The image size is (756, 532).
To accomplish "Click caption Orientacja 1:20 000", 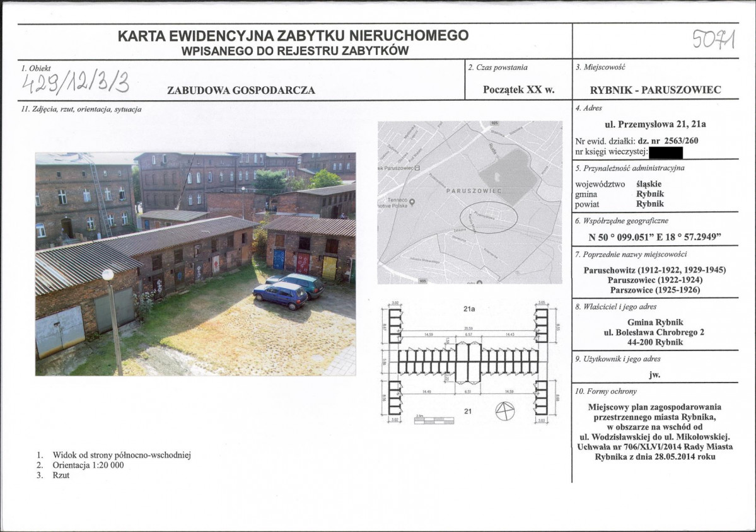I will coord(88,465).
